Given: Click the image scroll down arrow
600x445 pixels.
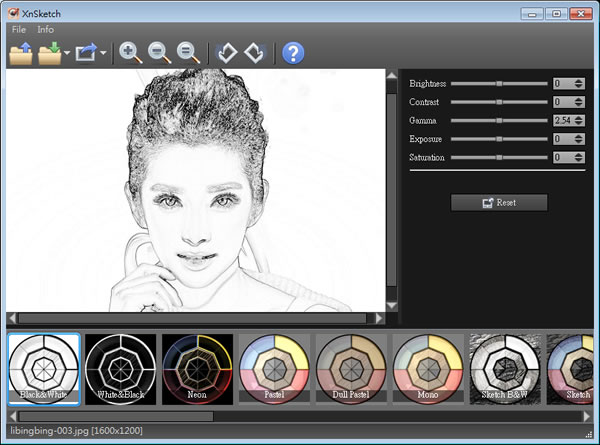Looking at the screenshot, I should pyautogui.click(x=391, y=305).
